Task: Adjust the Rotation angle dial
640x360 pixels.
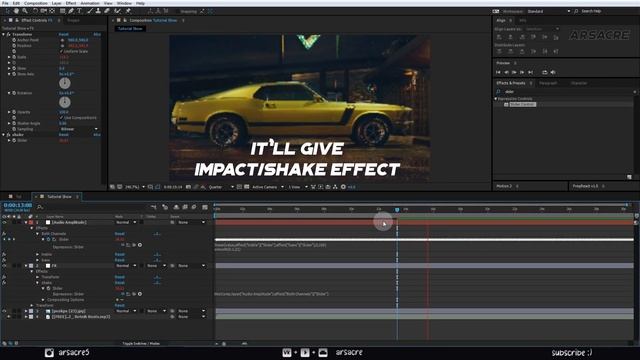Action: [x=64, y=102]
